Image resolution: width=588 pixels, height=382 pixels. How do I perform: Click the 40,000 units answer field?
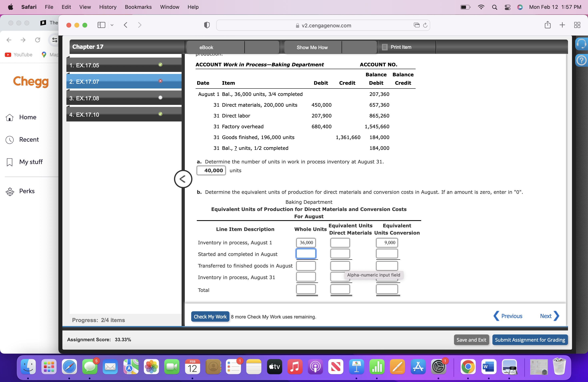coord(211,170)
